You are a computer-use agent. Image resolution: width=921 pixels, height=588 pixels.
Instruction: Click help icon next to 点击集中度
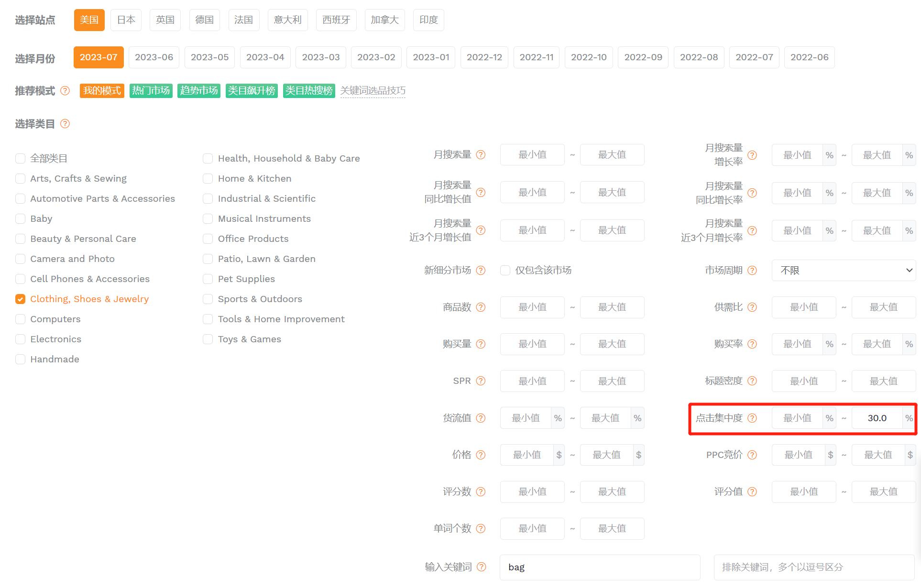click(752, 418)
